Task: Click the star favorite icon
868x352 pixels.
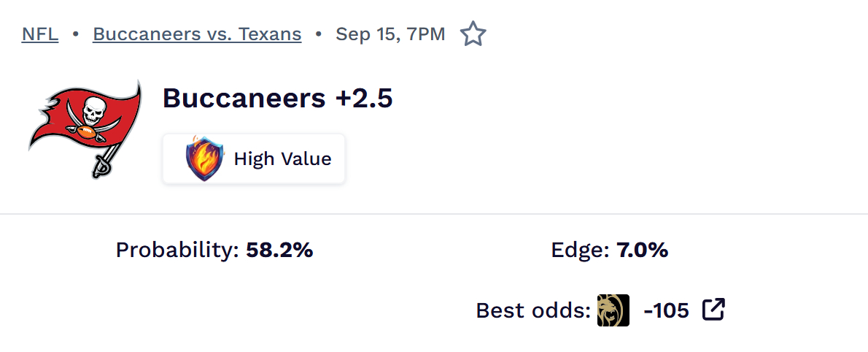Action: pos(473,34)
